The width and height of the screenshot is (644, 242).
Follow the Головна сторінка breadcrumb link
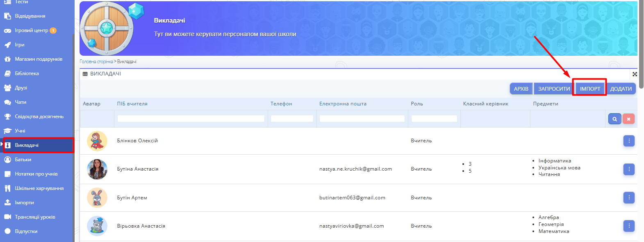point(96,62)
